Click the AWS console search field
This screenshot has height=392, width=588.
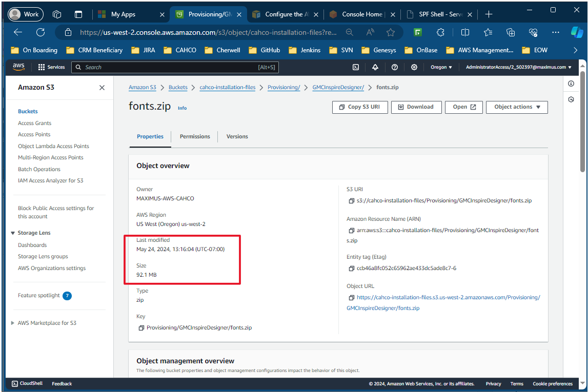(x=175, y=67)
